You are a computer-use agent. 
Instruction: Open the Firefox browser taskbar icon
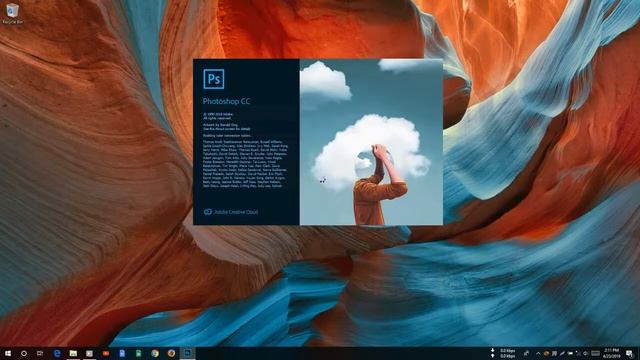[171, 353]
